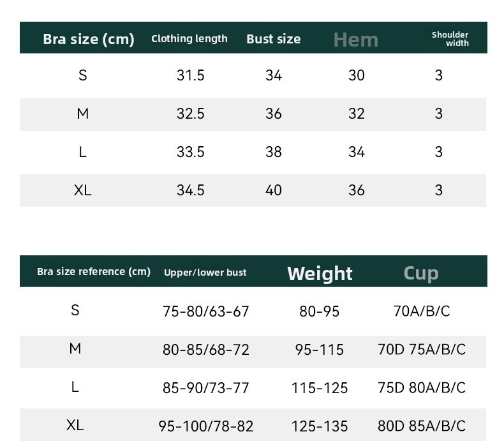Select bust size value 38
This screenshot has width=504, height=441.
[274, 152]
